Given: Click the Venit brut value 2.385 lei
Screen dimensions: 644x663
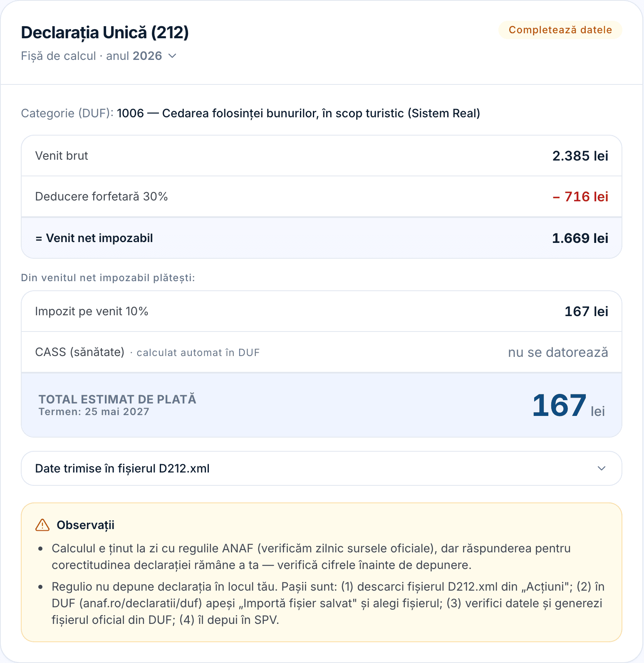Looking at the screenshot, I should click(x=580, y=156).
